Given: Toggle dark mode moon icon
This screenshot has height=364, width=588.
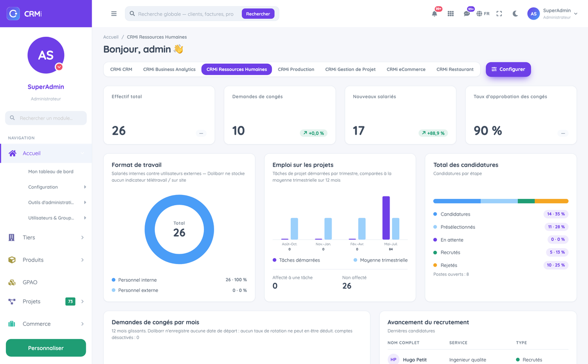Looking at the screenshot, I should [x=515, y=14].
